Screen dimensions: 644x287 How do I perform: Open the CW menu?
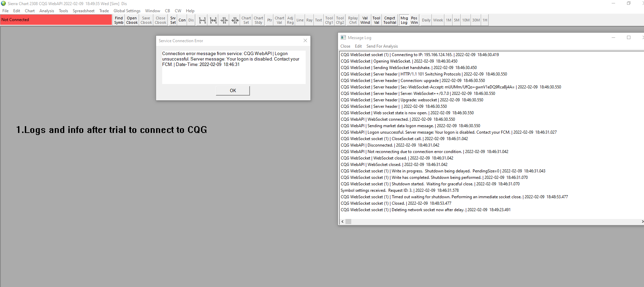[x=178, y=11]
